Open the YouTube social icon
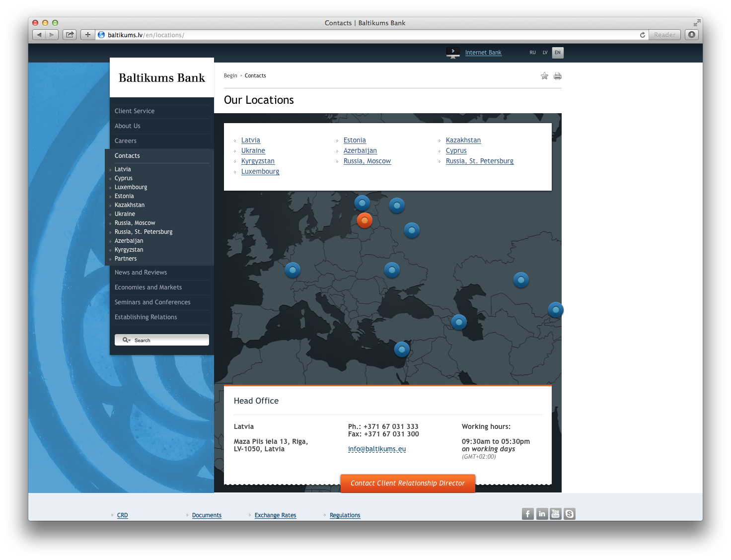The width and height of the screenshot is (731, 560). click(556, 514)
